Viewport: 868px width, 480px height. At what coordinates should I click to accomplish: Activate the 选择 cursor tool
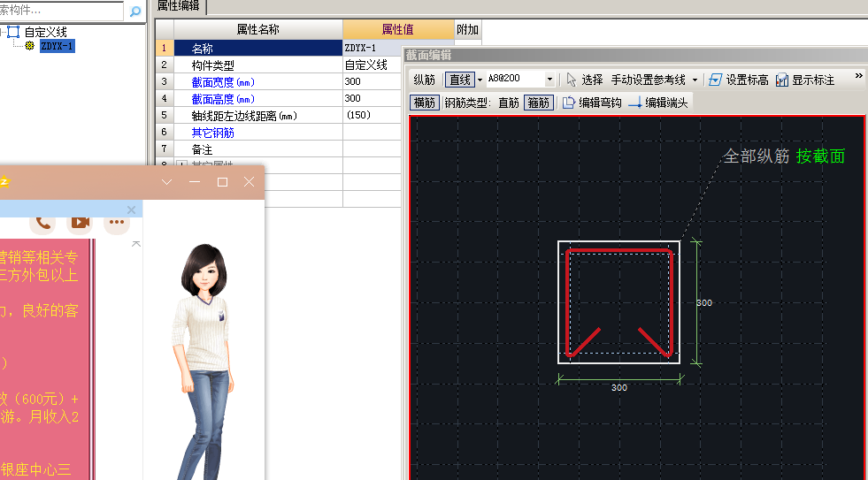click(585, 80)
